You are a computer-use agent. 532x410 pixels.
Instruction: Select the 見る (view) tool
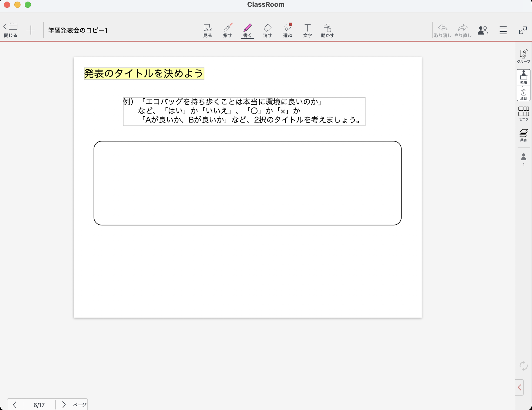click(207, 30)
